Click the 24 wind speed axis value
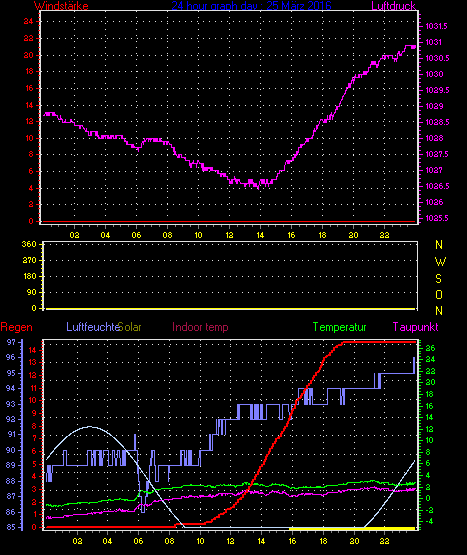467x555 pixels. pos(28,21)
